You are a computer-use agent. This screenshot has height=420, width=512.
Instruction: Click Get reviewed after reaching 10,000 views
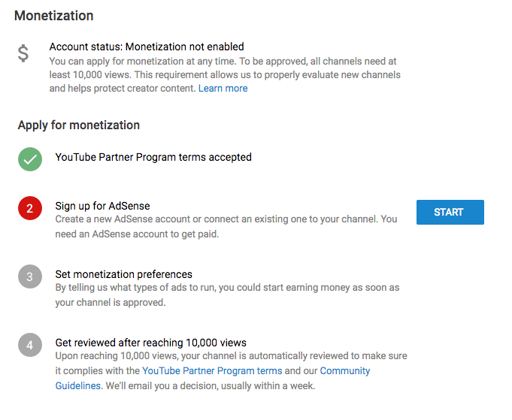pyautogui.click(x=151, y=343)
